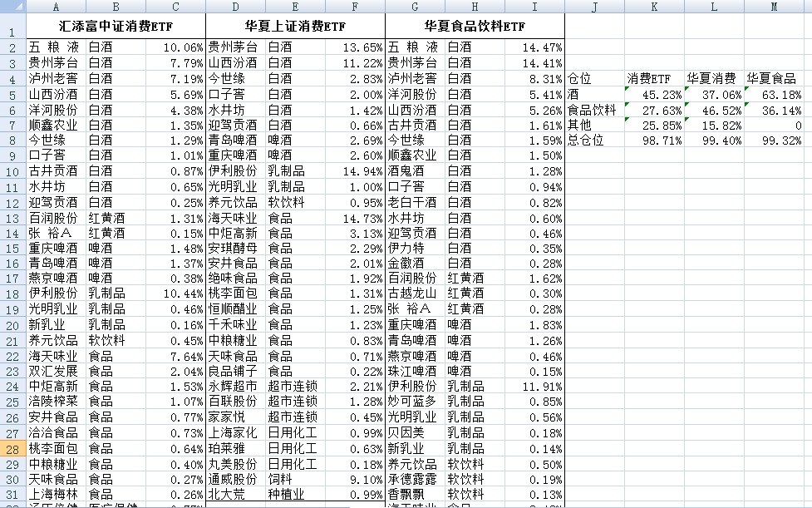Viewport: 812px width, 508px height.
Task: Click the merged header cell 华夏食品饮料ETF
Action: (475, 27)
